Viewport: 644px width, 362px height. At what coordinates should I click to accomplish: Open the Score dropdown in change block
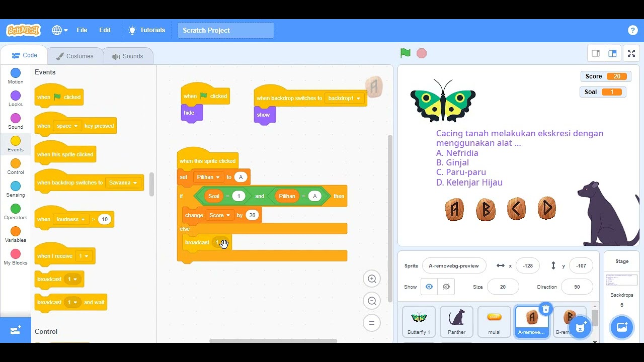tap(219, 215)
